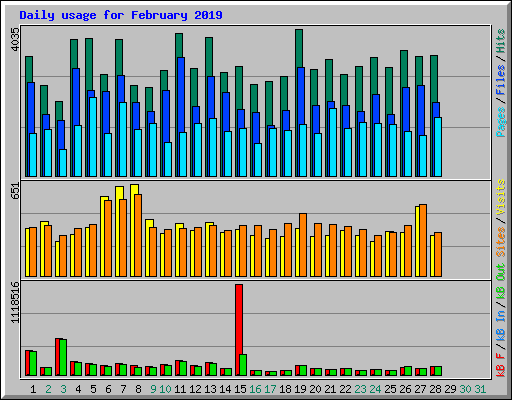
Task: Click day 3 on the x-axis
Action: (63, 389)
